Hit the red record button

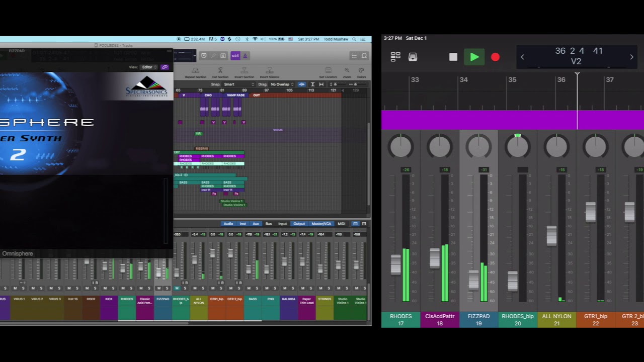click(495, 57)
